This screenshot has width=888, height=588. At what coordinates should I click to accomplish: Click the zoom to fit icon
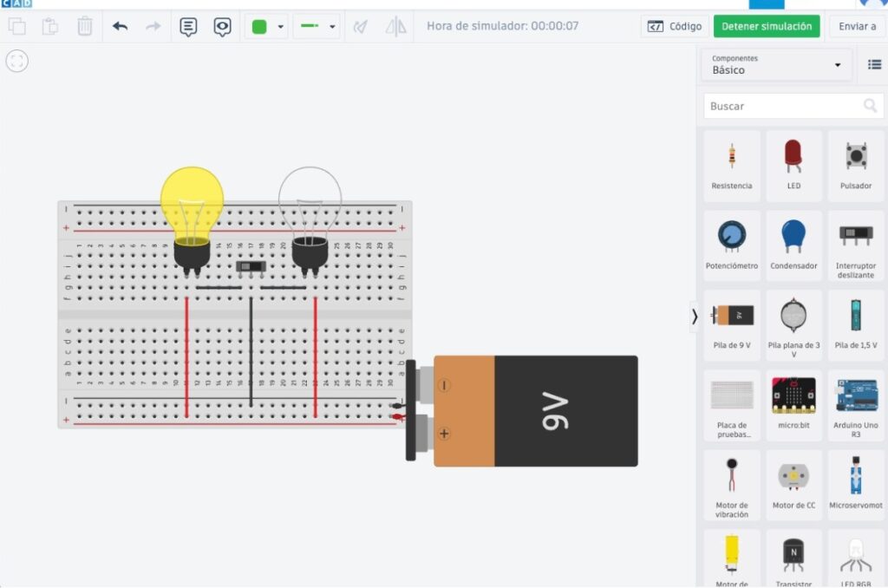(x=17, y=61)
